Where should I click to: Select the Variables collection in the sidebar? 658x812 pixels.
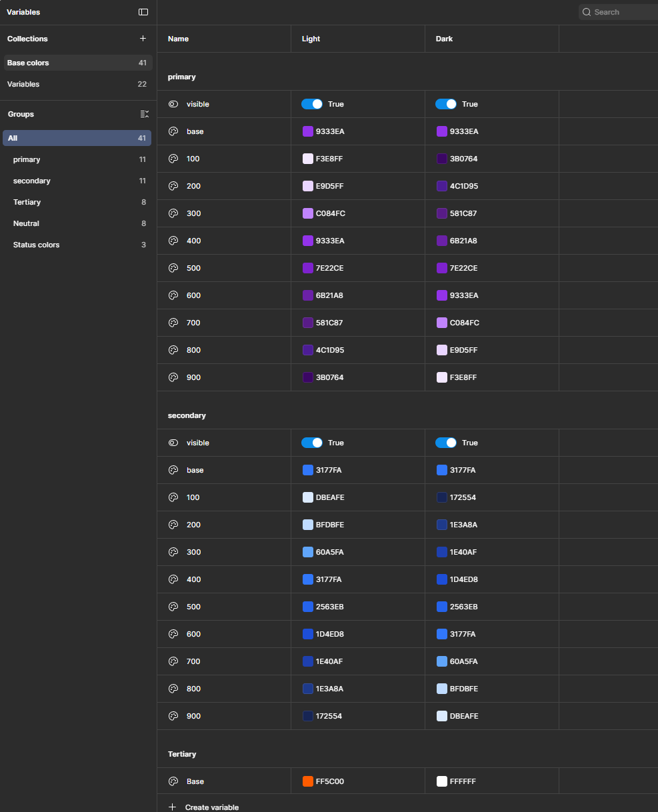pyautogui.click(x=77, y=84)
